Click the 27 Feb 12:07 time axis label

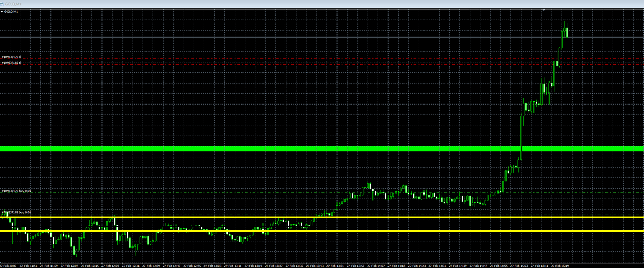70,265
